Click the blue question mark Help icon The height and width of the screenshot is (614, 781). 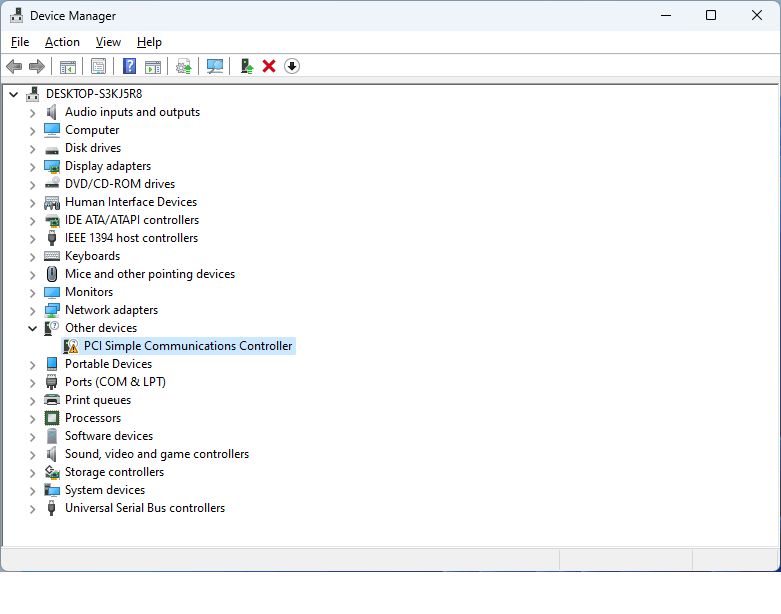coord(130,66)
